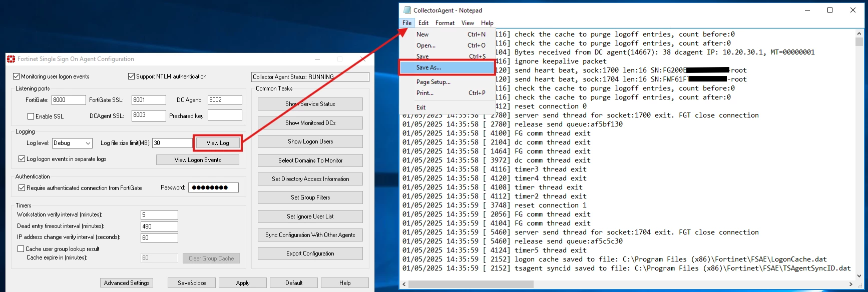
Task: Click Sync Configuration With Other Agents
Action: (x=310, y=235)
